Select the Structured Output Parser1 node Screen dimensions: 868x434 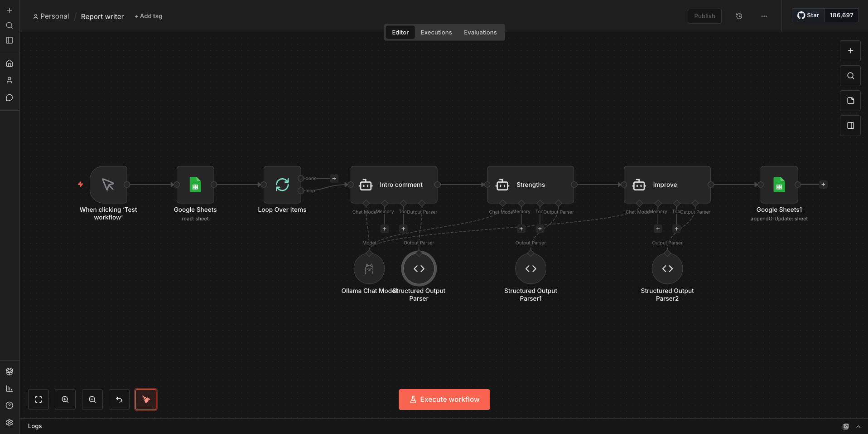tap(530, 269)
